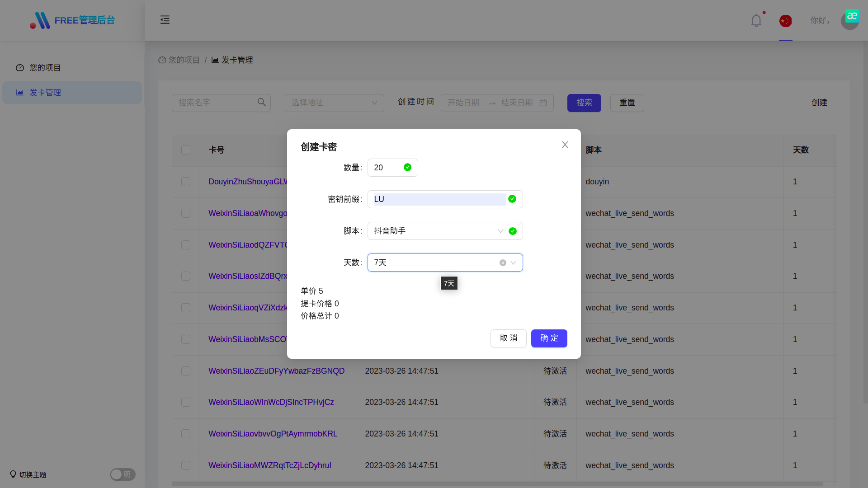
Task: Click the horizontal table scrollbar
Action: coord(497,484)
